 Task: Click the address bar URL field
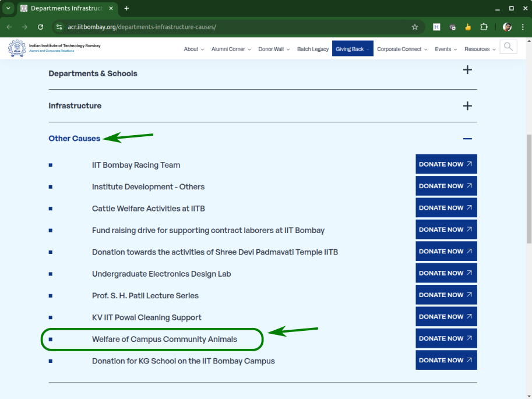tap(233, 27)
